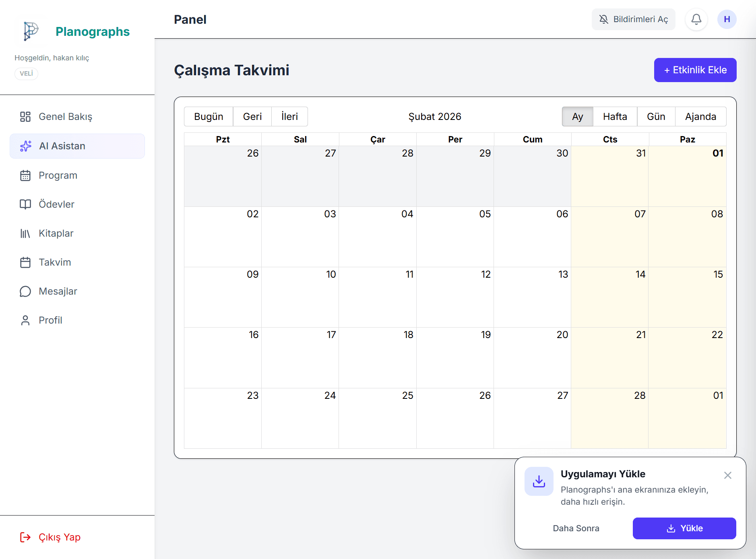The width and height of the screenshot is (756, 559).
Task: Go forward with İleri button
Action: [x=289, y=117]
